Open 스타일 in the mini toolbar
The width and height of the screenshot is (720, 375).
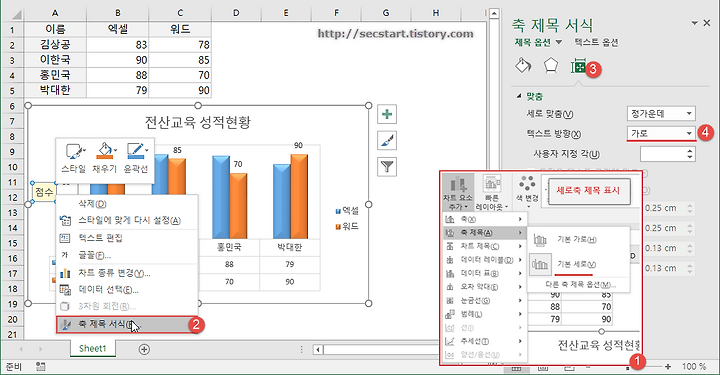point(73,158)
